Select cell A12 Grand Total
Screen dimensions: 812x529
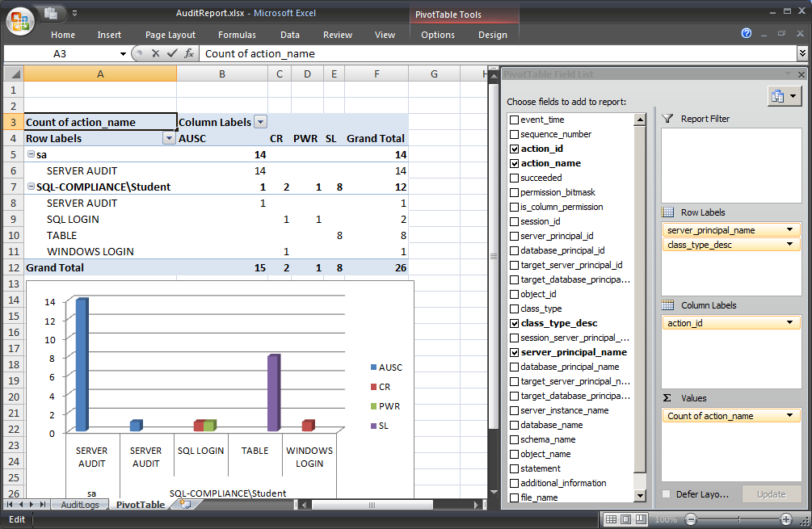click(x=100, y=267)
